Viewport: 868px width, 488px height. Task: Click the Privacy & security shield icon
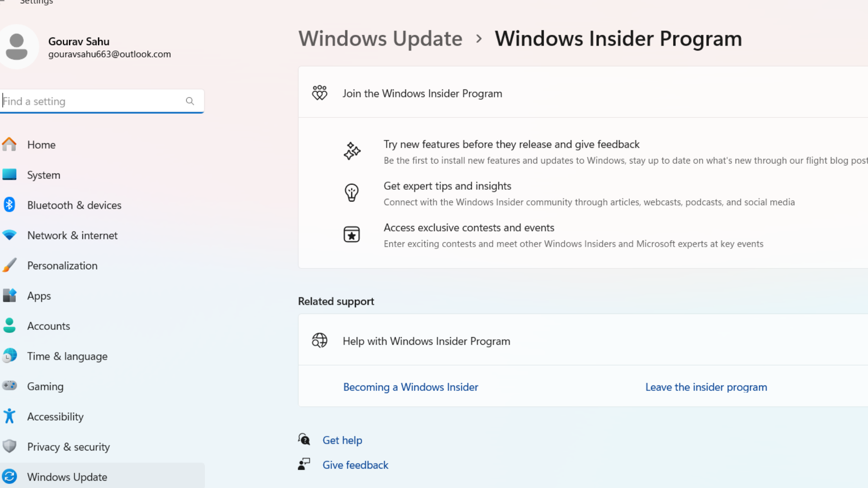point(10,446)
